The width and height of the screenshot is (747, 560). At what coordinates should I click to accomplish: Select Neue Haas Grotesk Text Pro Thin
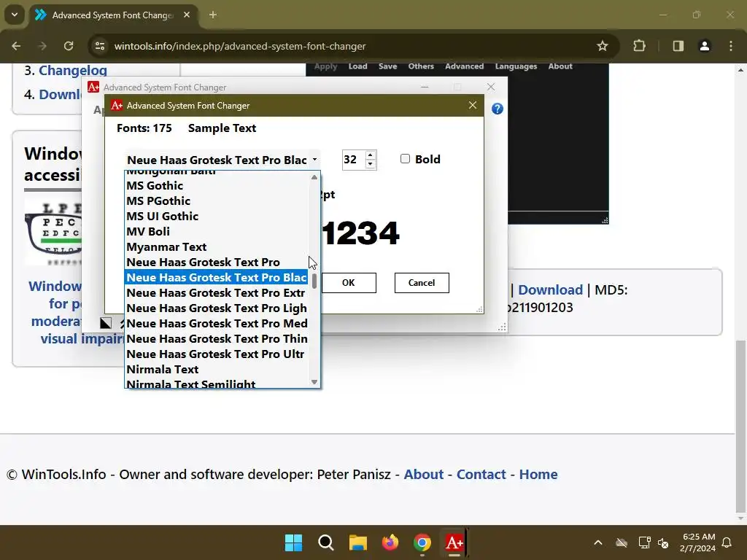click(217, 338)
